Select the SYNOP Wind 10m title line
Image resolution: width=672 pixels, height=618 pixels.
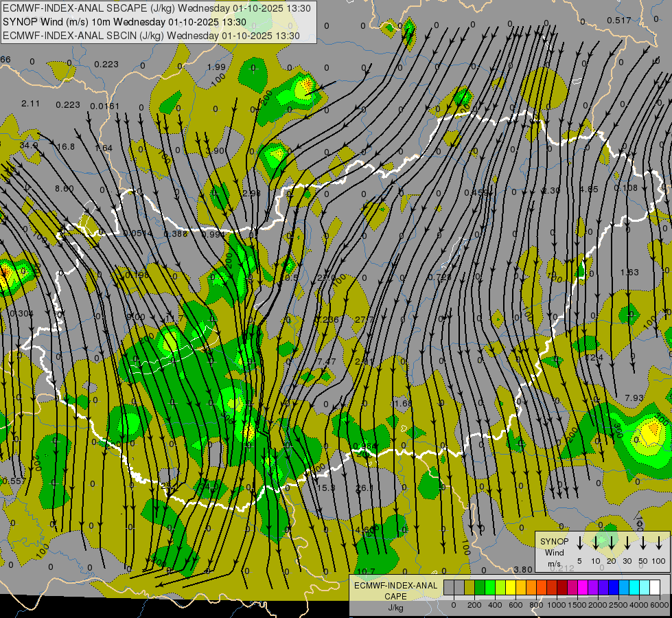(x=125, y=22)
